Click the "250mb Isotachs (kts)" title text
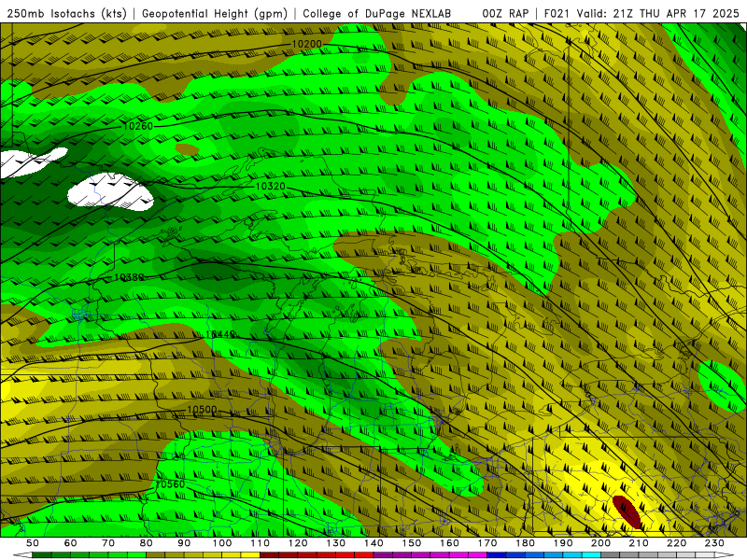This screenshot has height=560, width=747. (x=66, y=13)
